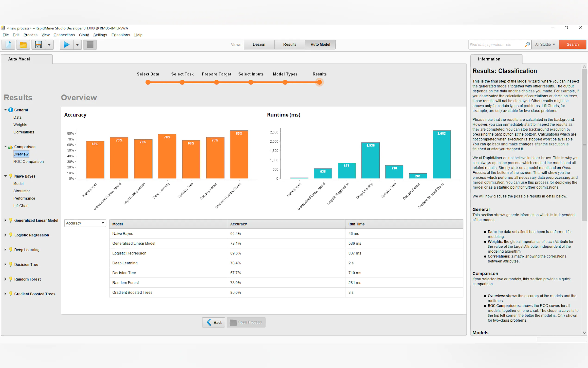Viewport: 588px width, 368px height.
Task: Expand the Logistic Regression section
Action: point(5,235)
